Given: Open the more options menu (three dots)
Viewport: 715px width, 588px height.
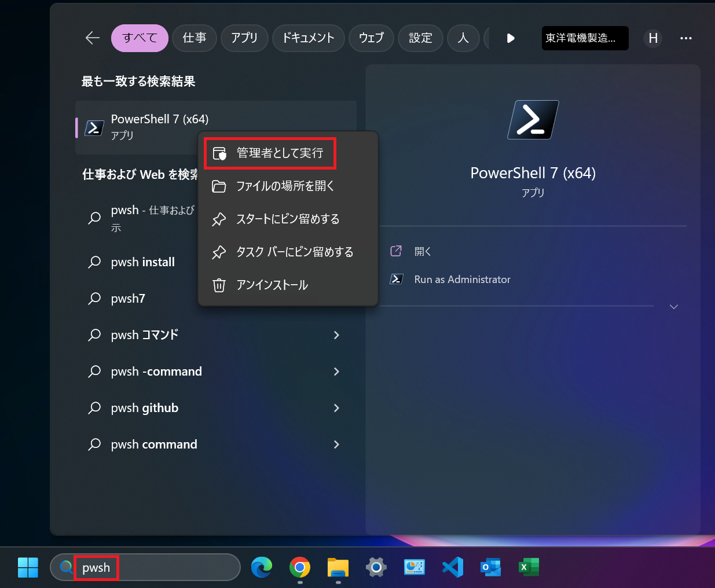Looking at the screenshot, I should coord(686,38).
